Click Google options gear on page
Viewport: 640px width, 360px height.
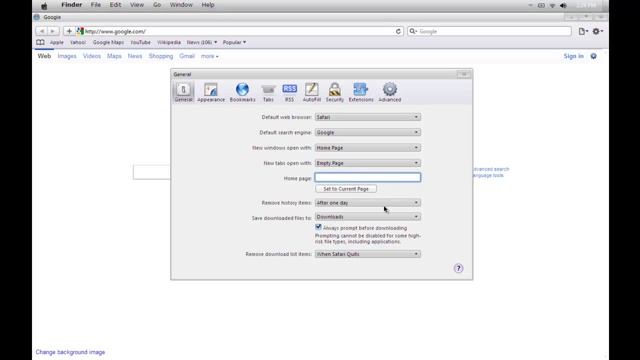pyautogui.click(x=593, y=56)
